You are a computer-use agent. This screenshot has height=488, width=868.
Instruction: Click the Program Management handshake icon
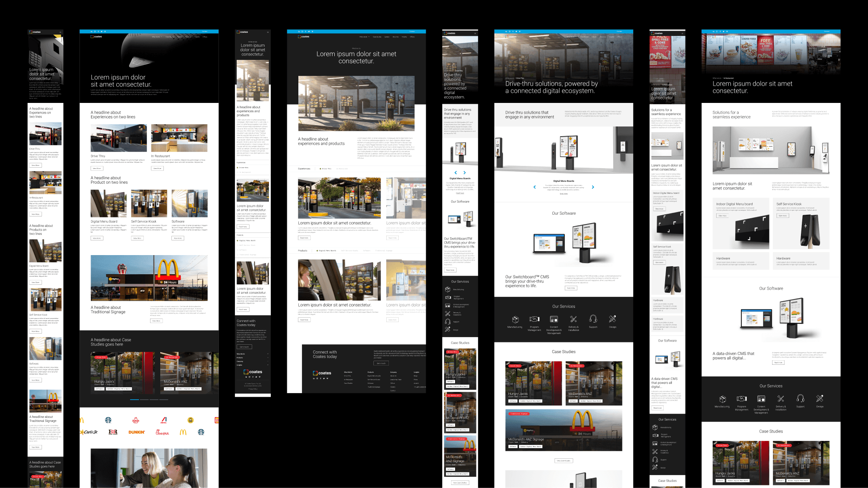click(x=534, y=319)
